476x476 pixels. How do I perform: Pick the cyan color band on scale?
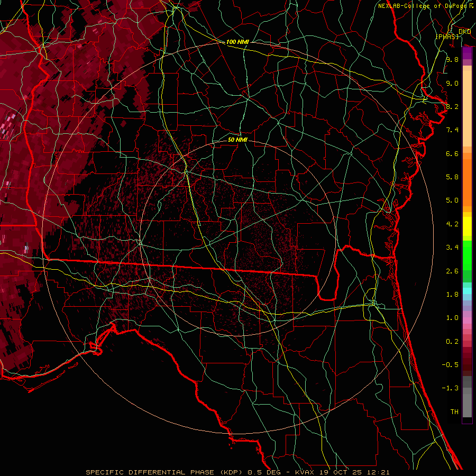467,291
